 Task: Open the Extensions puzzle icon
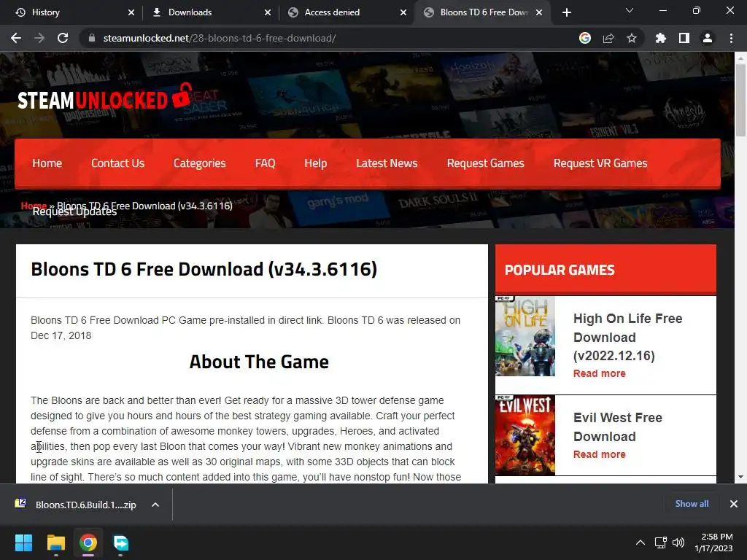click(661, 38)
